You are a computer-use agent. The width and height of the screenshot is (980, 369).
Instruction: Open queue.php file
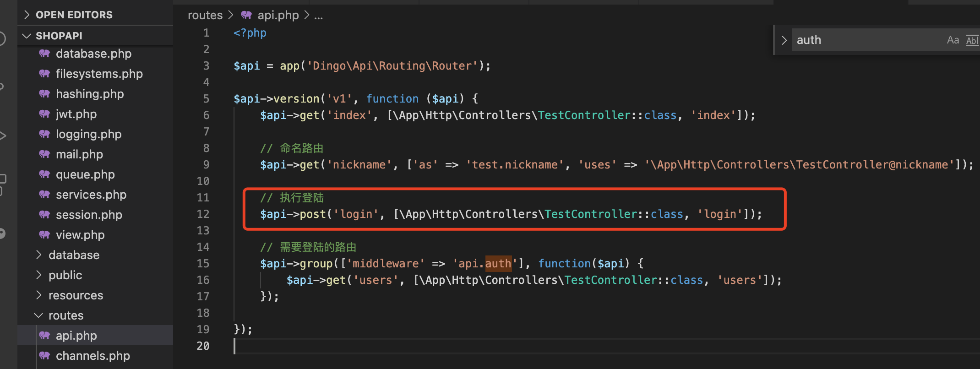tap(85, 174)
